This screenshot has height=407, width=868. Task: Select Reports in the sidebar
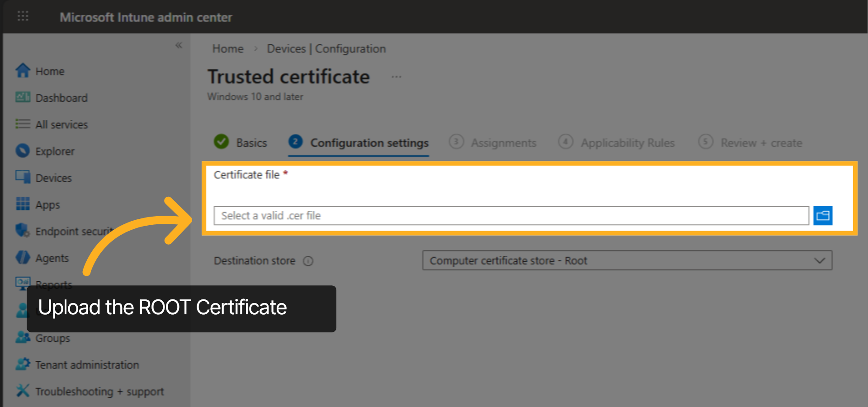54,284
